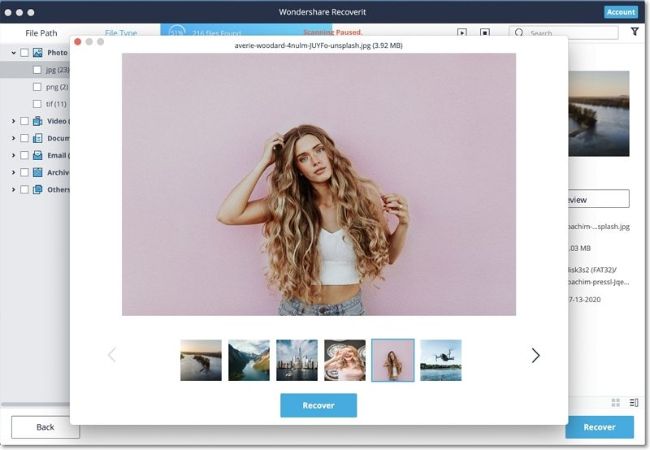Image resolution: width=650 pixels, height=450 pixels.
Task: Check the Others category checkbox
Action: click(x=24, y=189)
